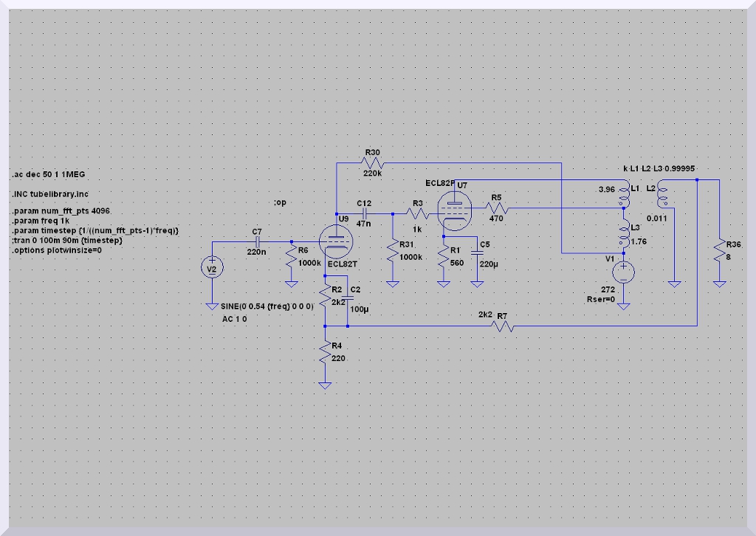
Task: Click the R36 8 ohm load resistor
Action: click(x=719, y=255)
